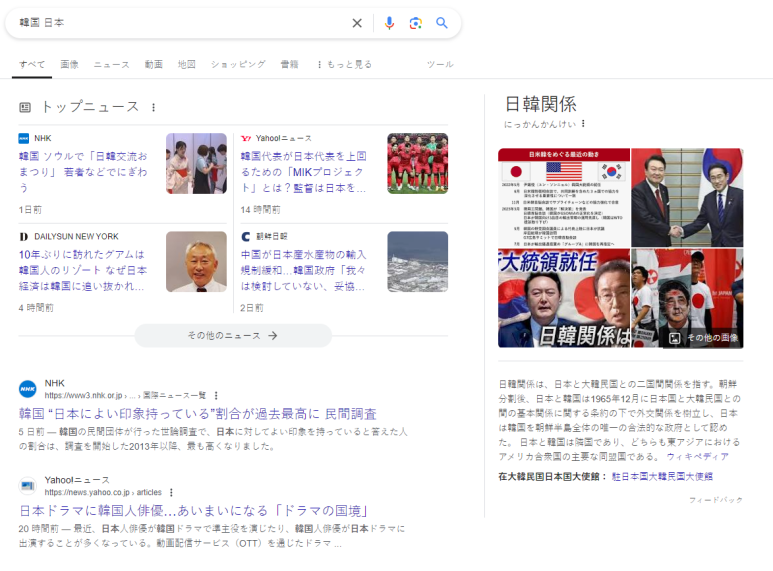The width and height of the screenshot is (773, 571).
Task: Click Yahoo!ニュース logo in top news card
Action: coord(246,139)
